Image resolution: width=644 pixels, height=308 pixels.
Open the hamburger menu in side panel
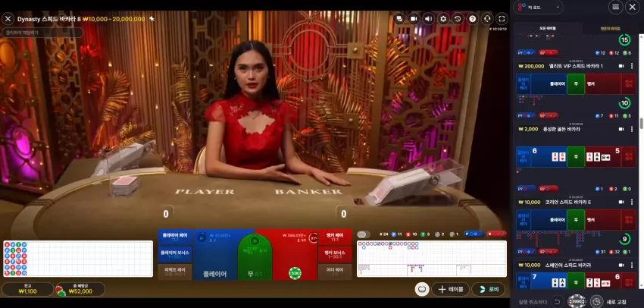point(615,7)
